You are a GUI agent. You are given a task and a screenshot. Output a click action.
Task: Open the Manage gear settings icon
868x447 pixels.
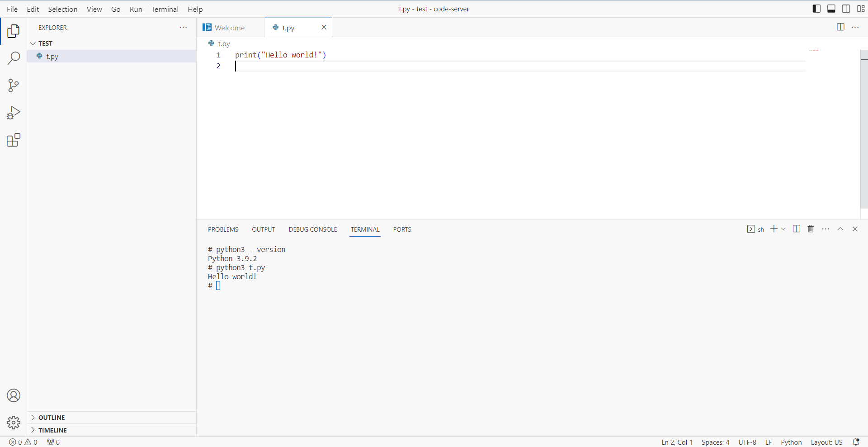14,423
